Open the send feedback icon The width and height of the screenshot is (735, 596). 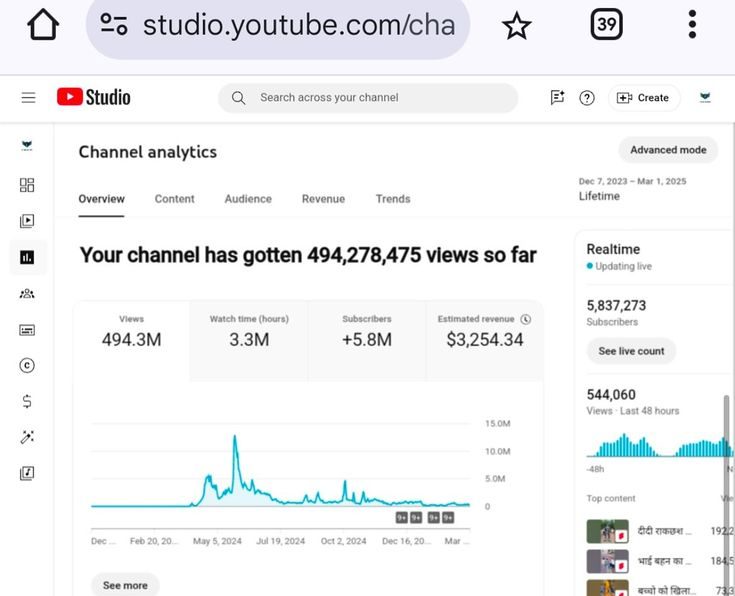click(557, 98)
